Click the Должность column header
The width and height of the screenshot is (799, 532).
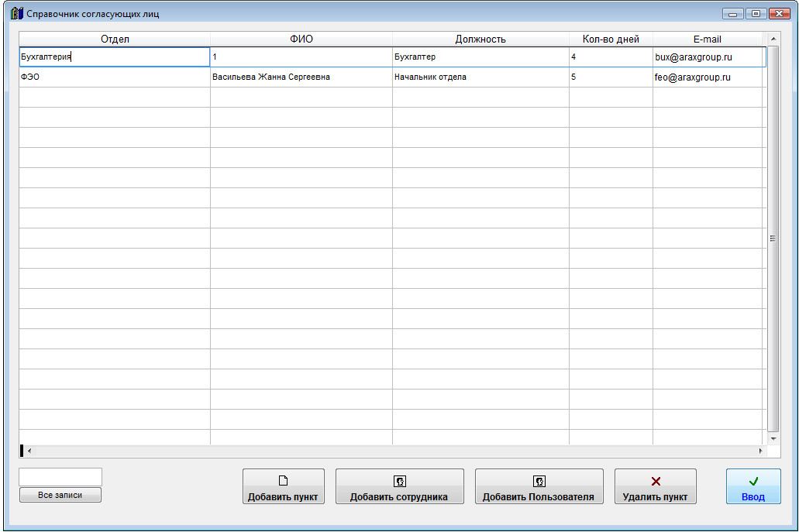coord(480,39)
